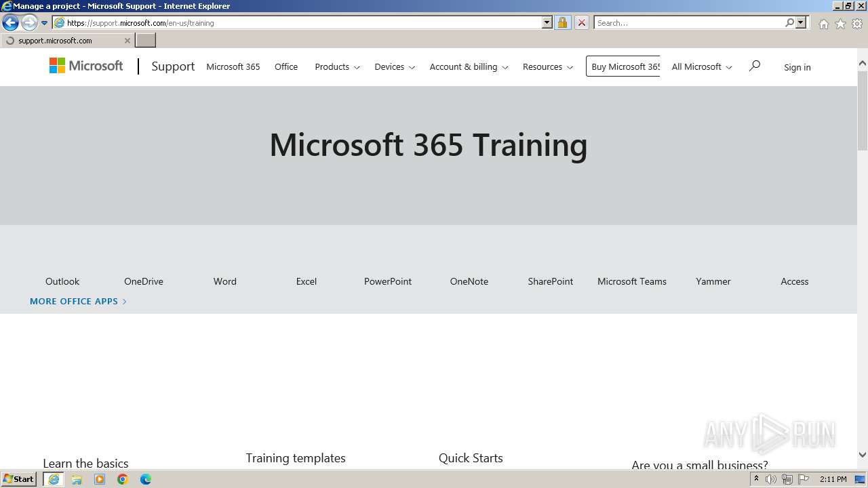
Task: Open Access training
Action: click(795, 281)
